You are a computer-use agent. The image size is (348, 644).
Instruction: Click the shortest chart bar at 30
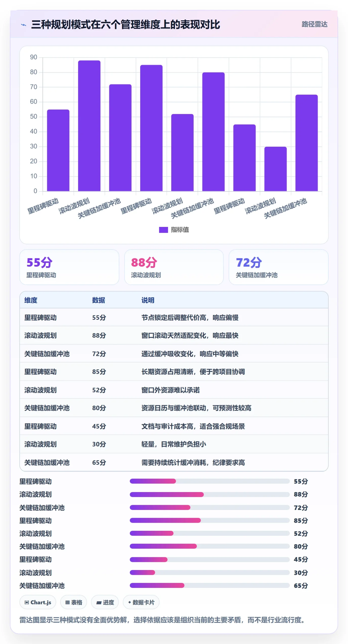click(x=275, y=169)
